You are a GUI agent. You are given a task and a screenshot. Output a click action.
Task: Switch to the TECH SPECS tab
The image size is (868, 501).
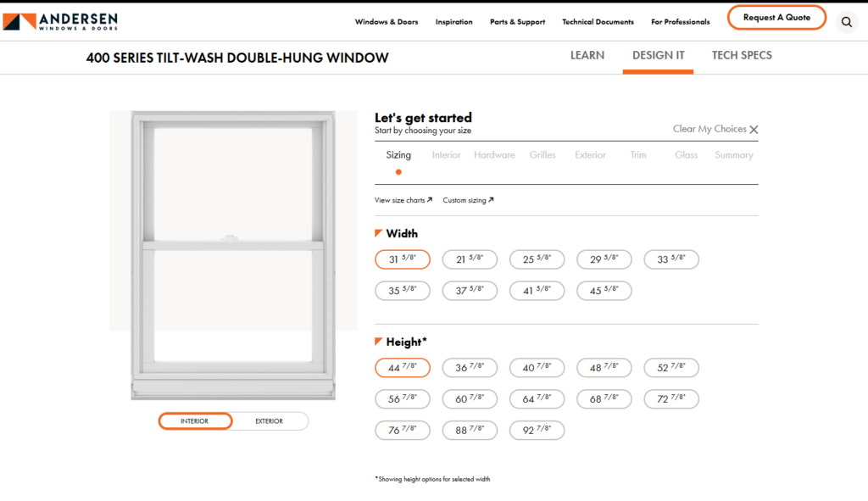click(742, 55)
